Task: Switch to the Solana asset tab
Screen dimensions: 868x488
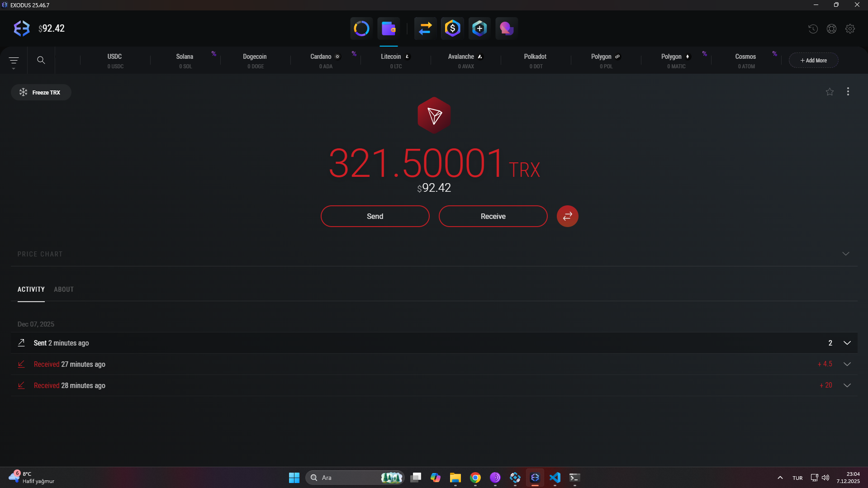Action: 185,61
